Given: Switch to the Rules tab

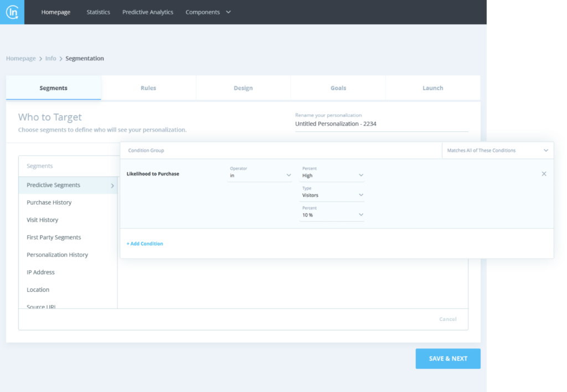Looking at the screenshot, I should tap(148, 88).
